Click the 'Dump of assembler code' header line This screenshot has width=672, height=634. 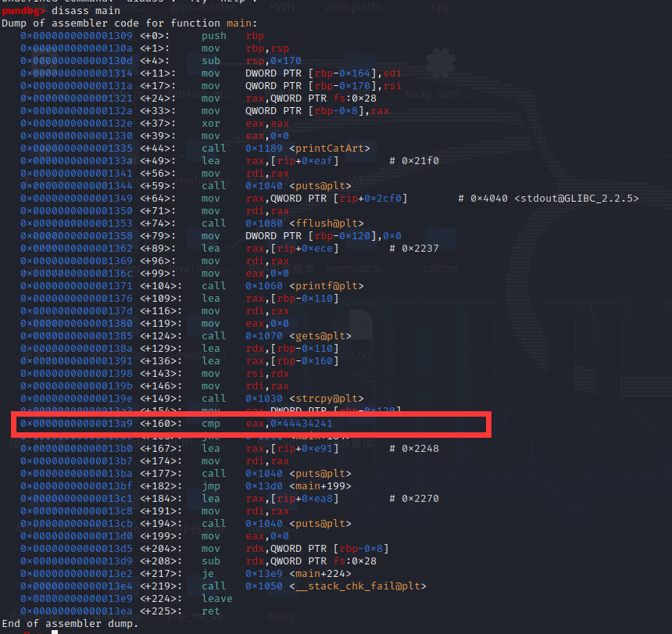click(x=130, y=23)
